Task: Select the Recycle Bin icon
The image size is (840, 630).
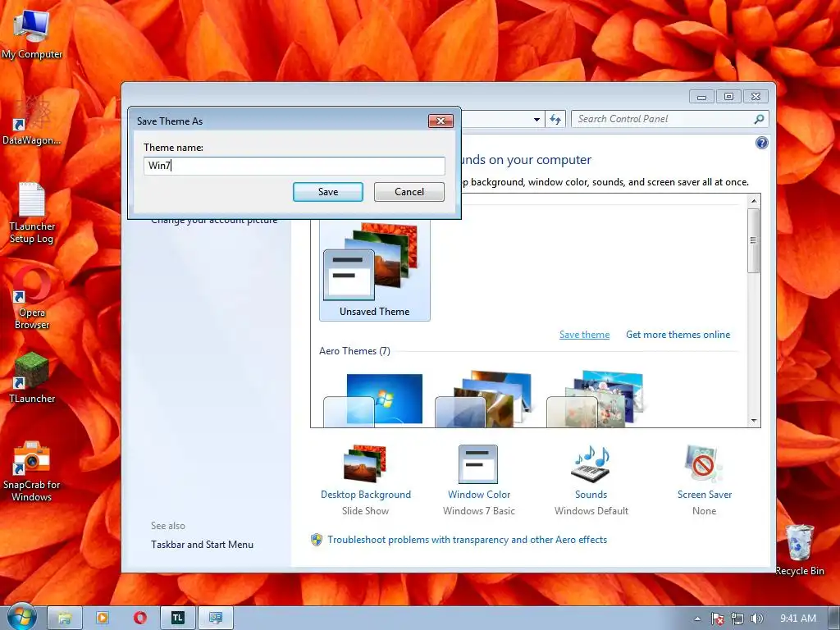Action: click(x=800, y=550)
